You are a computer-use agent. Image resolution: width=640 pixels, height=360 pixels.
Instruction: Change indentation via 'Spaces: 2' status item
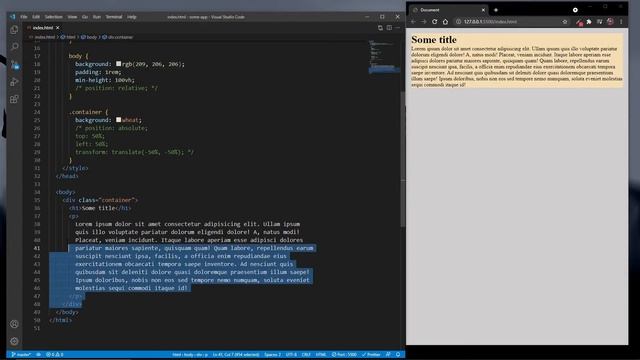(x=272, y=354)
